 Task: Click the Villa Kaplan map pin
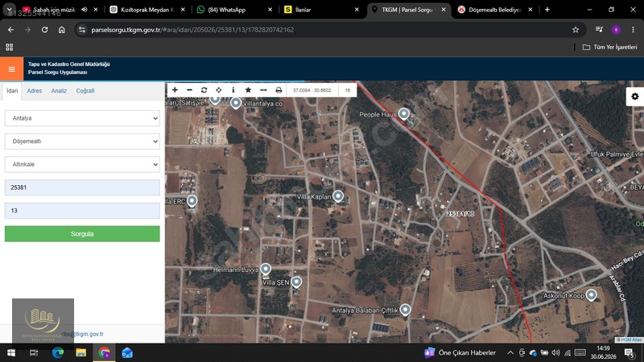coord(338,195)
